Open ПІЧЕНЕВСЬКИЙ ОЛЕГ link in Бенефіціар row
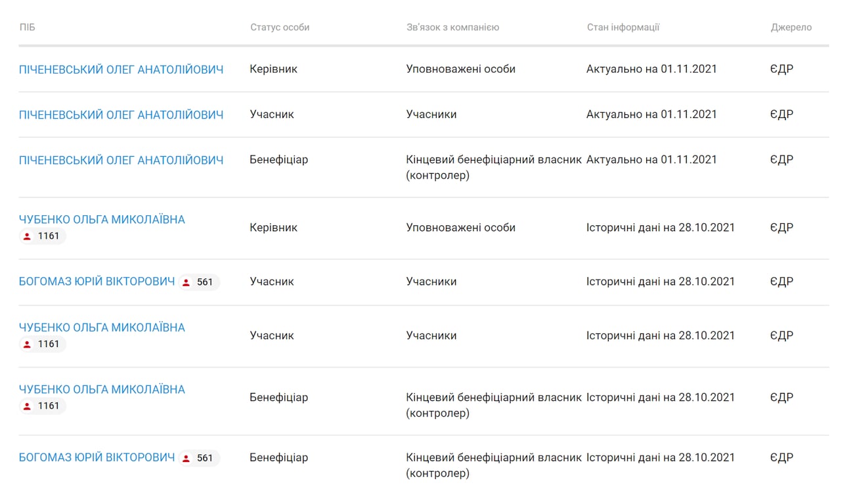This screenshot has height=504, width=851. pyautogui.click(x=121, y=160)
